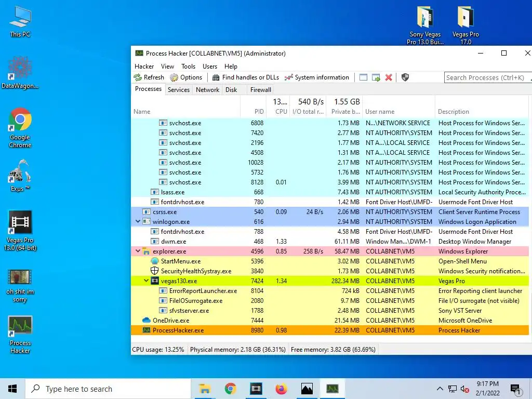Select the Vegas Pro 17.0 desktop folder

465,25
